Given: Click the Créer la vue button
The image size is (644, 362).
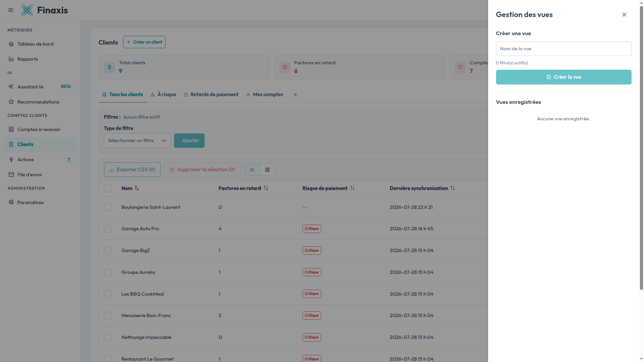Looking at the screenshot, I should 563,77.
